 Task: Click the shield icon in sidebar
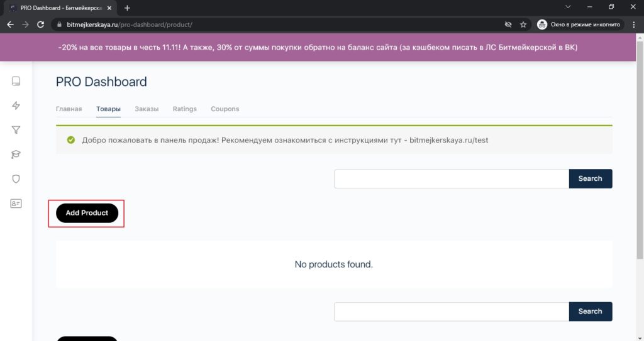tap(16, 179)
